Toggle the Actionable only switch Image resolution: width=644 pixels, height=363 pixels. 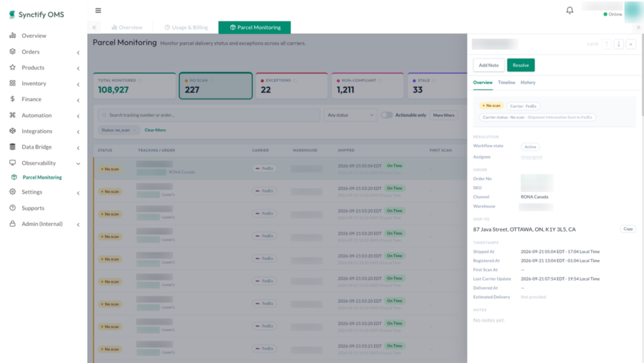point(387,115)
